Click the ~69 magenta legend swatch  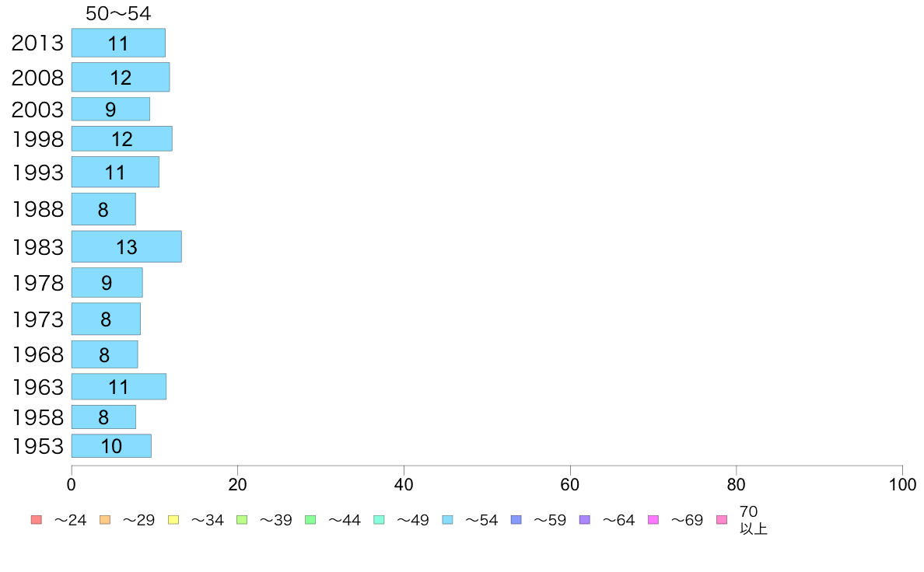653,520
